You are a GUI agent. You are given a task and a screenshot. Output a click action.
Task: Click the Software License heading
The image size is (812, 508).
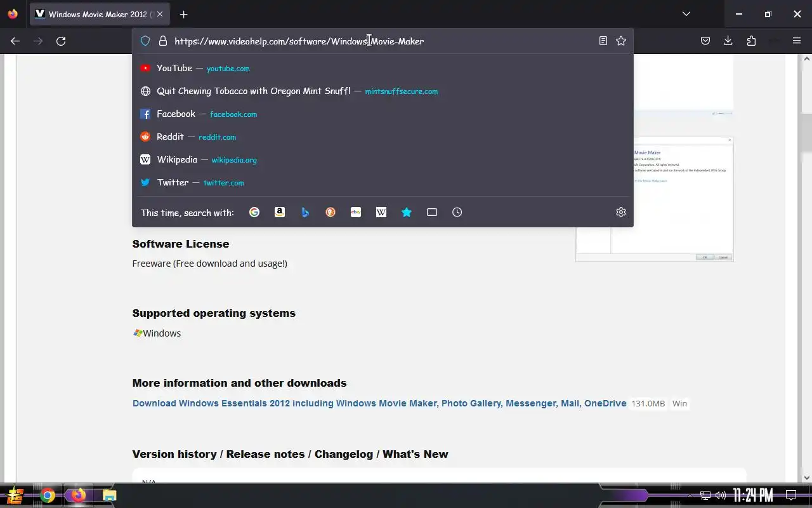click(181, 244)
